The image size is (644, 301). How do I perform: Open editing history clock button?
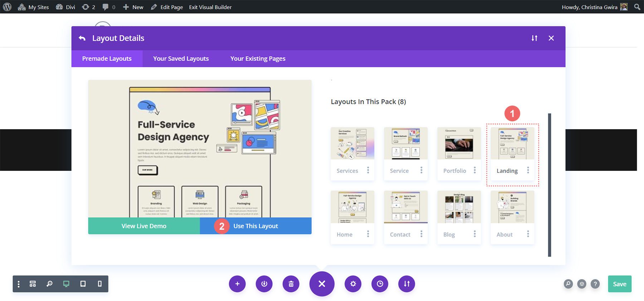point(380,284)
